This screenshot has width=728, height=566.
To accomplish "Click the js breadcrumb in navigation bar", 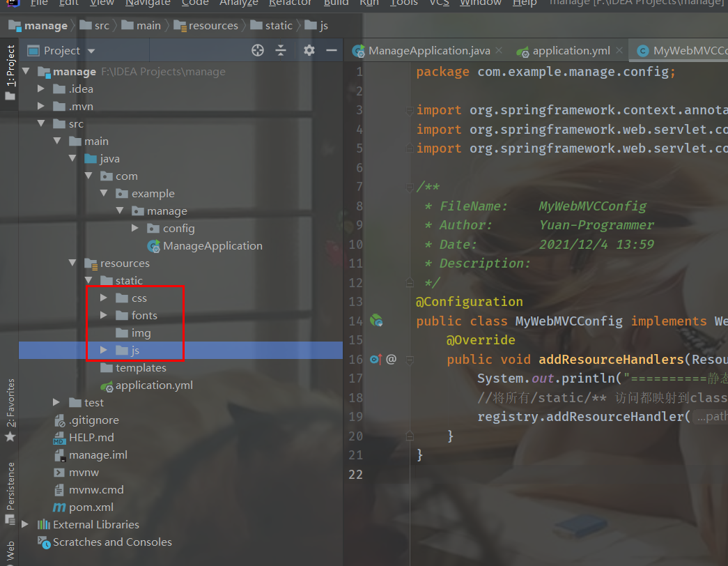I will 317,26.
